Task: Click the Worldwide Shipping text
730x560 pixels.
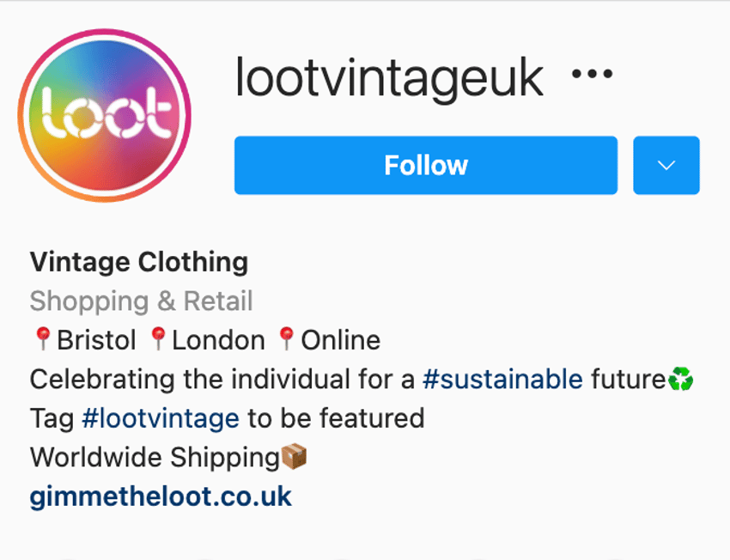Action: [155, 457]
